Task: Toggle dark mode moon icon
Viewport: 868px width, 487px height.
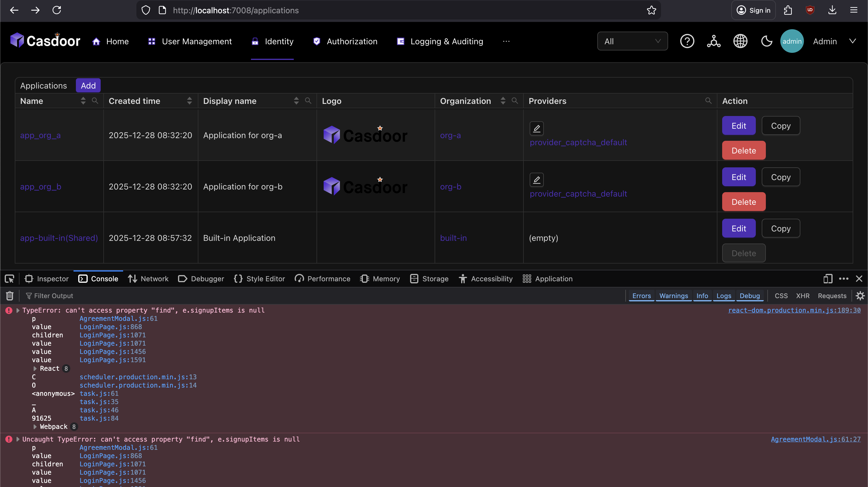Action: tap(766, 41)
